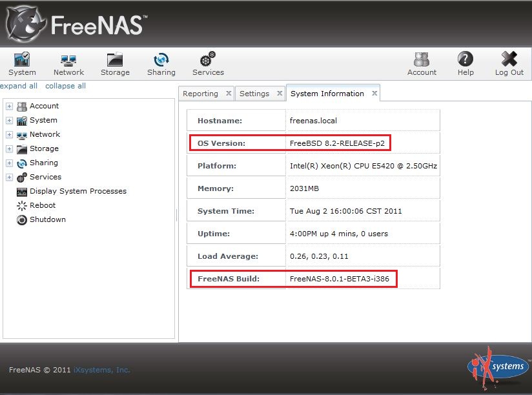Image resolution: width=532 pixels, height=395 pixels.
Task: Open the Help question mark icon
Action: (x=466, y=65)
